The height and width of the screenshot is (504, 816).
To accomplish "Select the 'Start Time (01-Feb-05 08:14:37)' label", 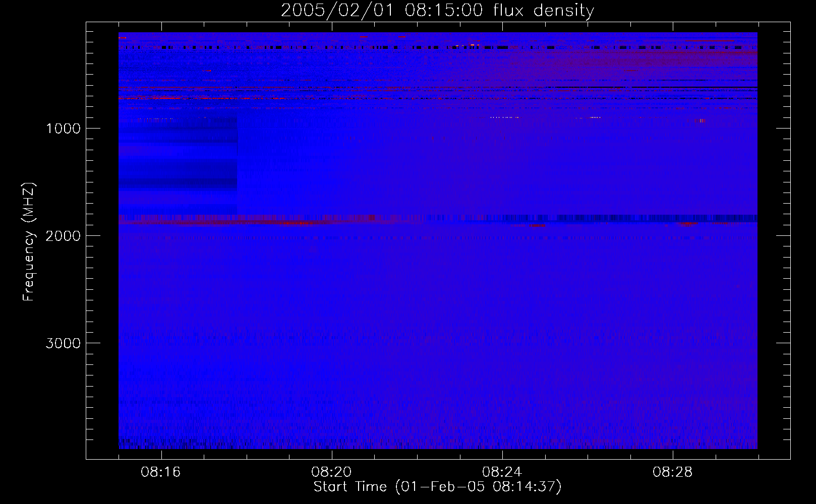I will pyautogui.click(x=437, y=487).
